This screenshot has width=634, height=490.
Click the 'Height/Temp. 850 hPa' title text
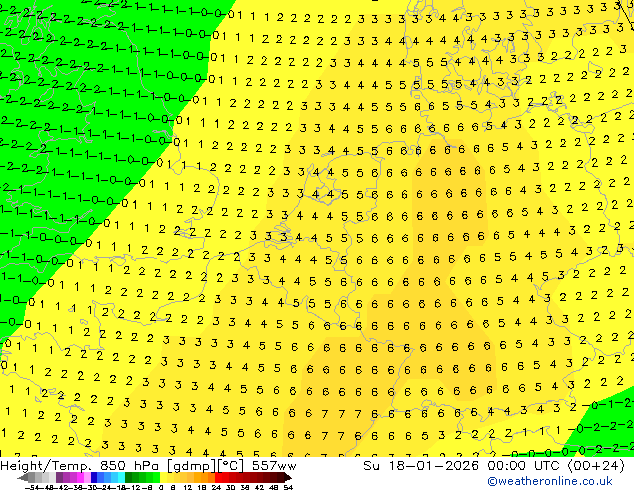[80, 466]
